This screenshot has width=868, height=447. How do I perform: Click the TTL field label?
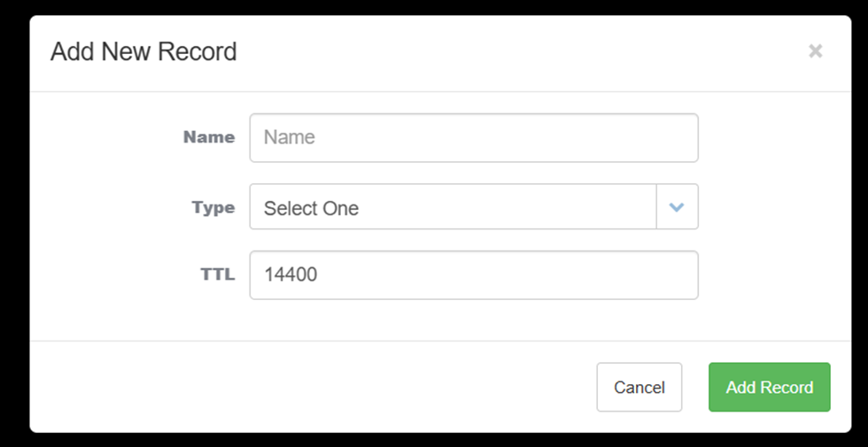coord(217,274)
